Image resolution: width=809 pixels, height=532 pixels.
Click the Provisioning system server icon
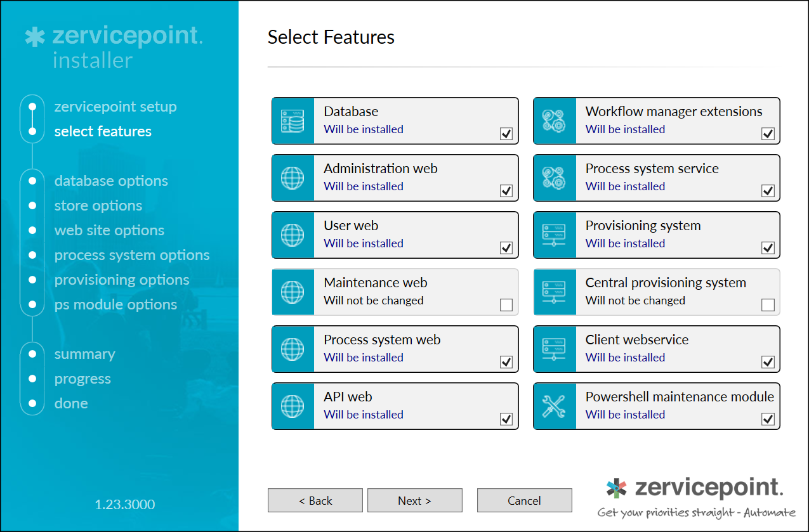click(555, 235)
